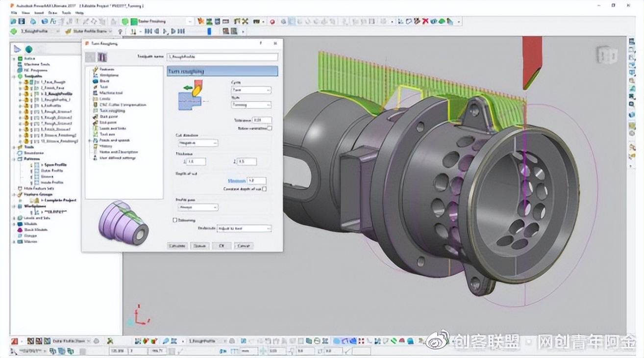
Task: Click the Start point icon in dialog tree
Action: 95,116
